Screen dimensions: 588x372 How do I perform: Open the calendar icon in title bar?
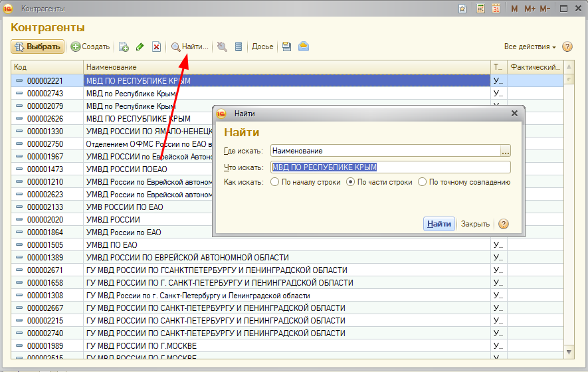click(x=496, y=9)
